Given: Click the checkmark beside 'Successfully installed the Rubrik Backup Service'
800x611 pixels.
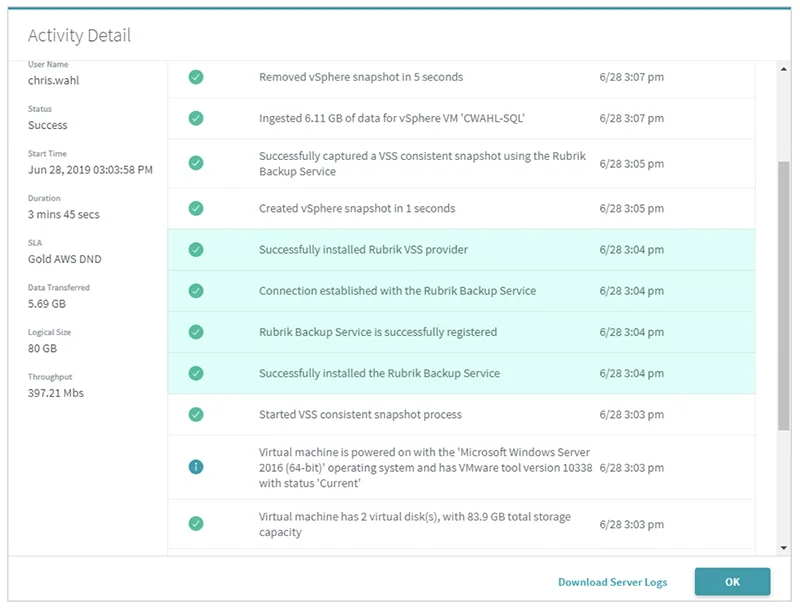Looking at the screenshot, I should 196,373.
